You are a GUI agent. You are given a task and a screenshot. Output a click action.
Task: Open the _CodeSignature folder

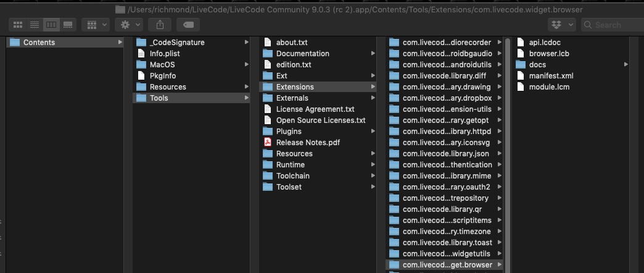click(x=176, y=43)
